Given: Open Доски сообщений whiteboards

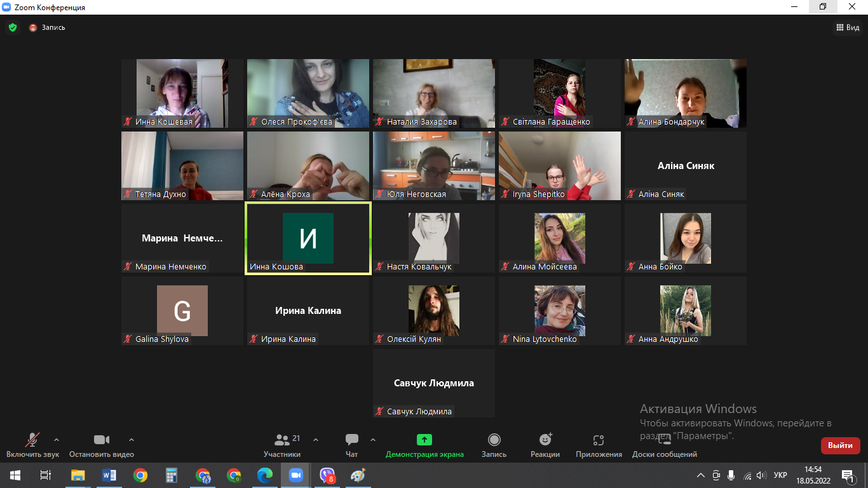Looking at the screenshot, I should [x=664, y=445].
